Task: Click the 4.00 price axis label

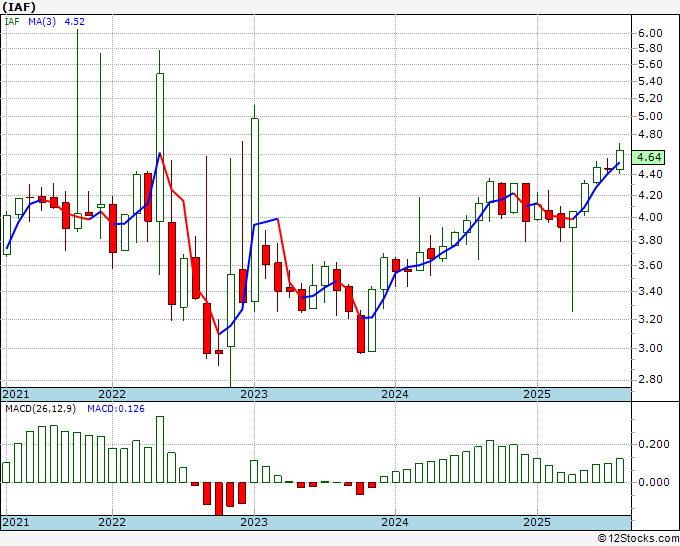Action: 650,217
